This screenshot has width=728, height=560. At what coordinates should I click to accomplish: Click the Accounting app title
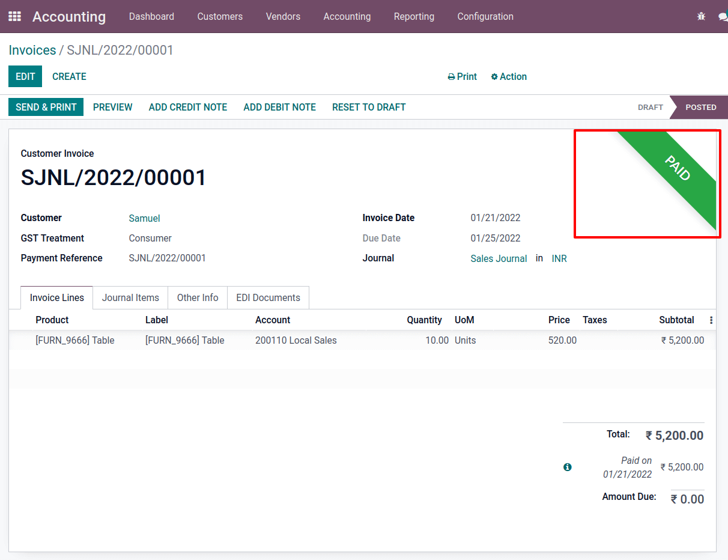click(x=69, y=17)
